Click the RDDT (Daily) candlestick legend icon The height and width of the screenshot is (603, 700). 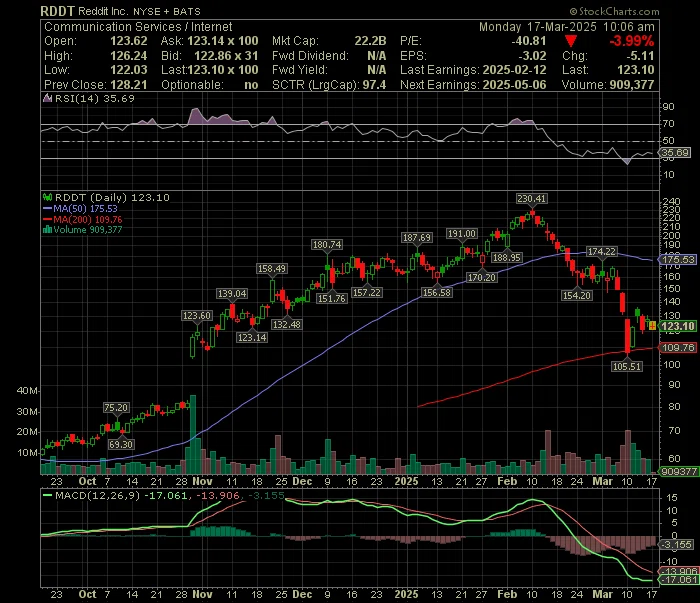[x=47, y=197]
